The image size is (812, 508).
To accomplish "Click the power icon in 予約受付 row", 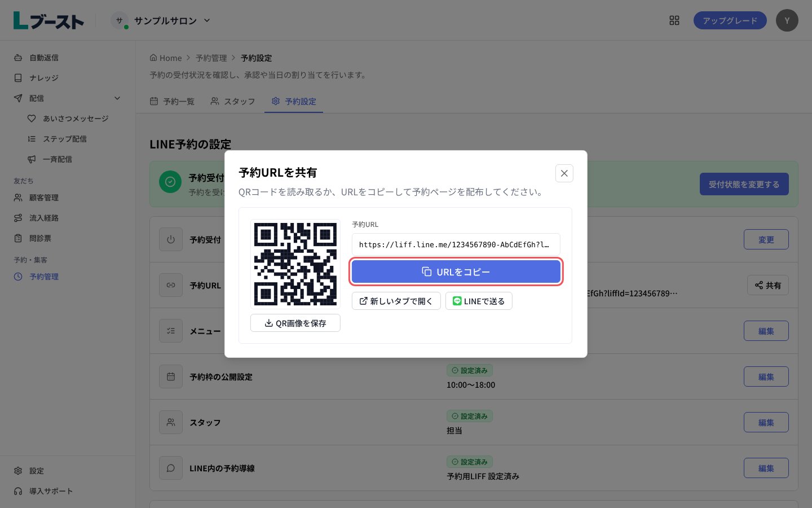I will pyautogui.click(x=171, y=239).
